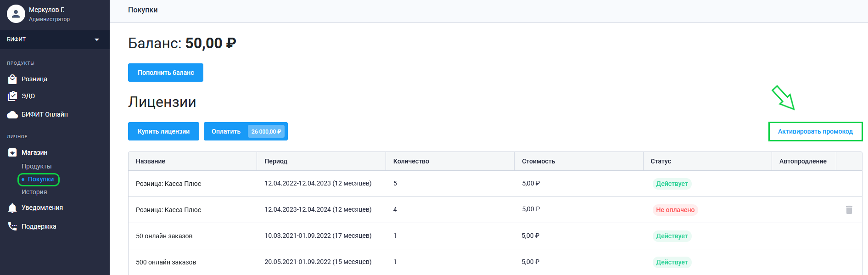Screen dimensions: 868x275
Task: Click the Магазин store icon
Action: tap(12, 152)
